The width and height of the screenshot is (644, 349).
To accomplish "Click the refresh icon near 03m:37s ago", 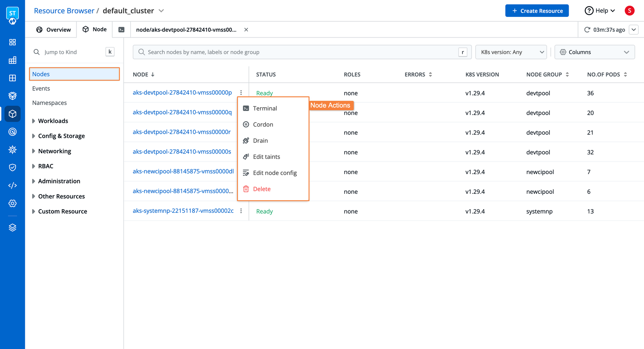I will 587,29.
